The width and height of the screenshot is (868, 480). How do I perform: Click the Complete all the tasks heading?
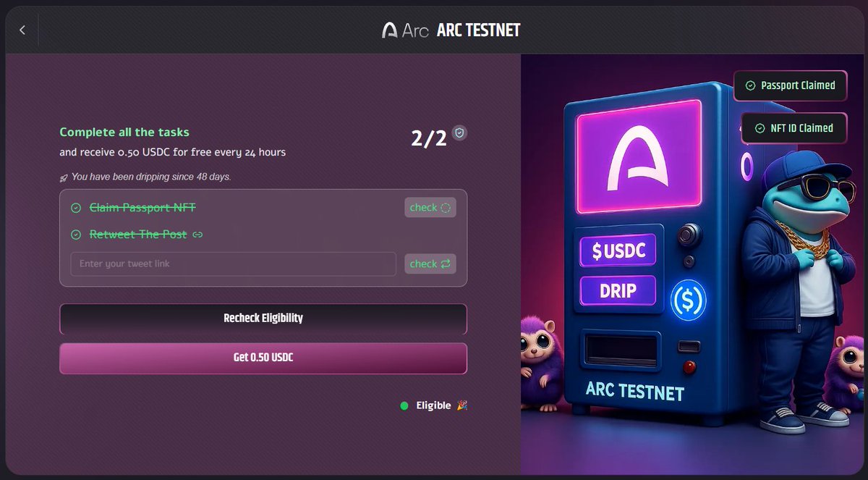tap(124, 132)
